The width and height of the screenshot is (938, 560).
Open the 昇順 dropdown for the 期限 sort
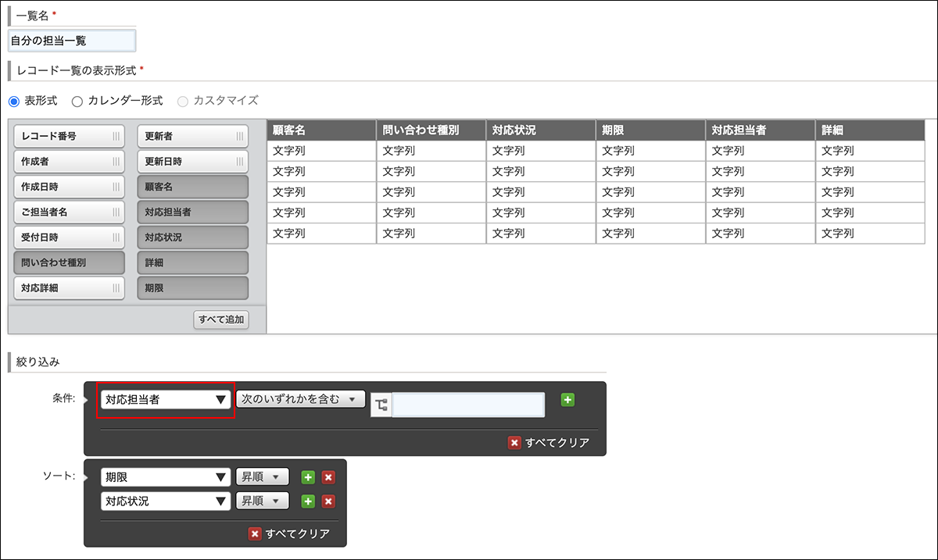coord(260,476)
